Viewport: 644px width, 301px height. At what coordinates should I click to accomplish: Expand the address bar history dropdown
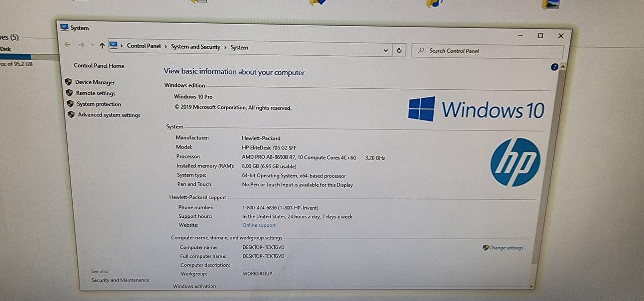[x=386, y=50]
